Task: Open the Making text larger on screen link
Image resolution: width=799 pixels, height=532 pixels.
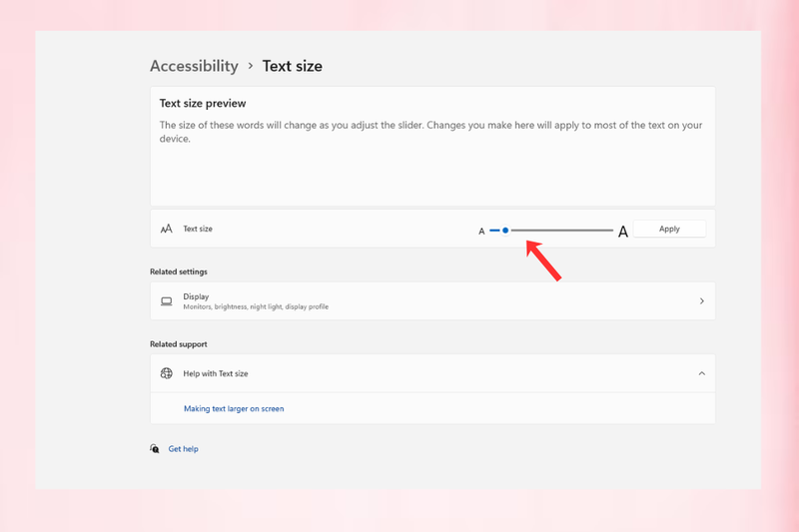Action: (x=234, y=408)
